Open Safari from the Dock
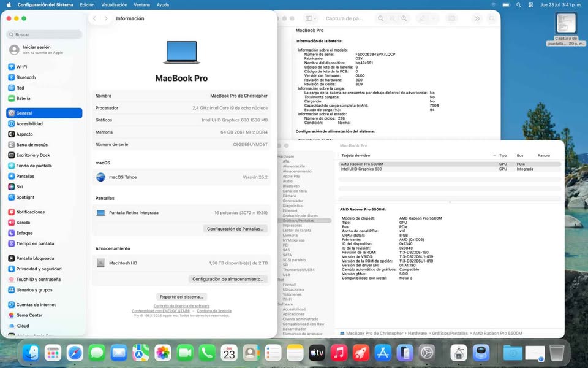 pyautogui.click(x=75, y=353)
